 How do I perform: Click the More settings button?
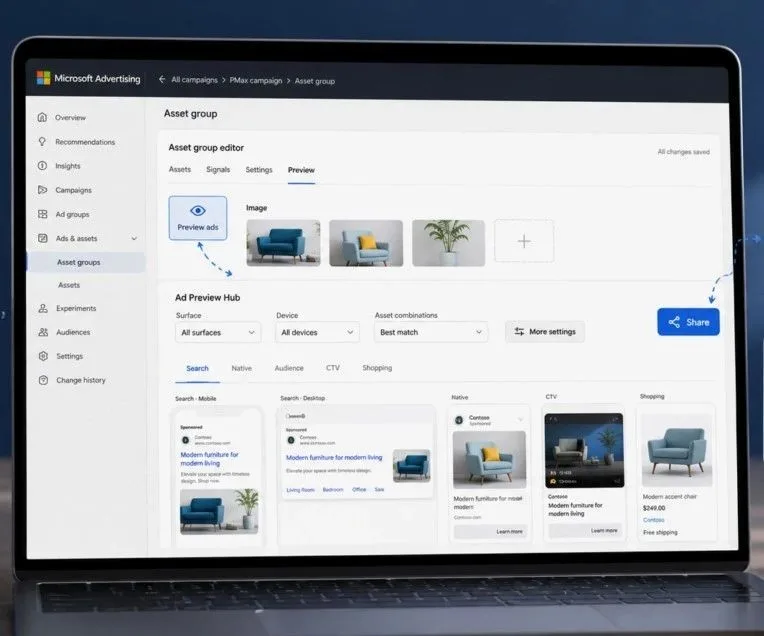coord(545,331)
